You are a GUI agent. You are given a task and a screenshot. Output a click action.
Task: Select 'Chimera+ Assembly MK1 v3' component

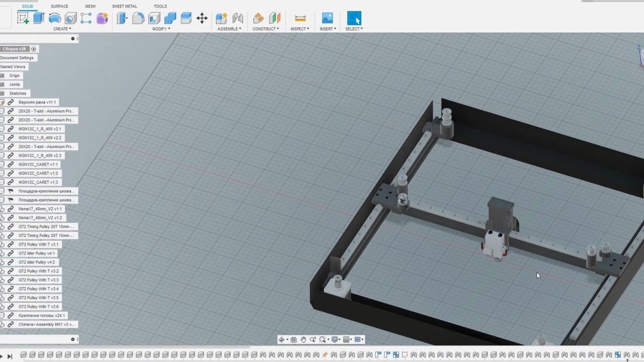click(47, 324)
